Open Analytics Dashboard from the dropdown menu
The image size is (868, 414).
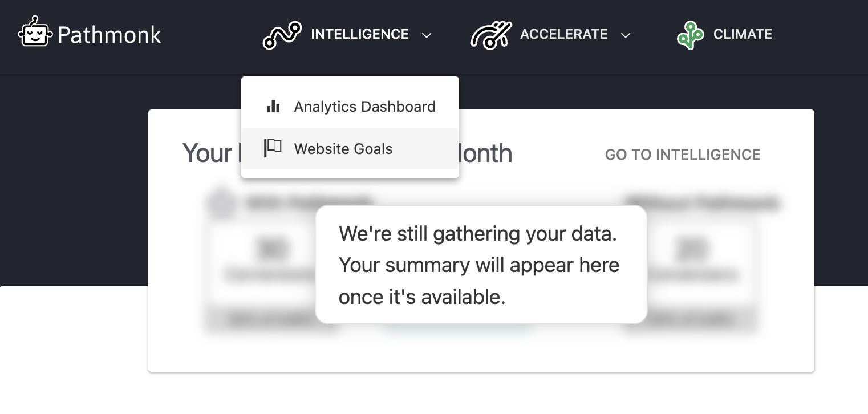[x=364, y=106]
